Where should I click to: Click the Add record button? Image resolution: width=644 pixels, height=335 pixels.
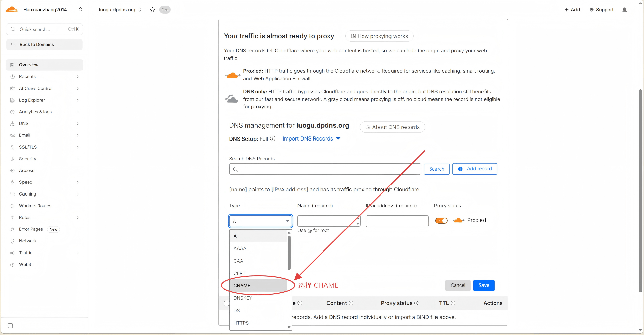474,169
